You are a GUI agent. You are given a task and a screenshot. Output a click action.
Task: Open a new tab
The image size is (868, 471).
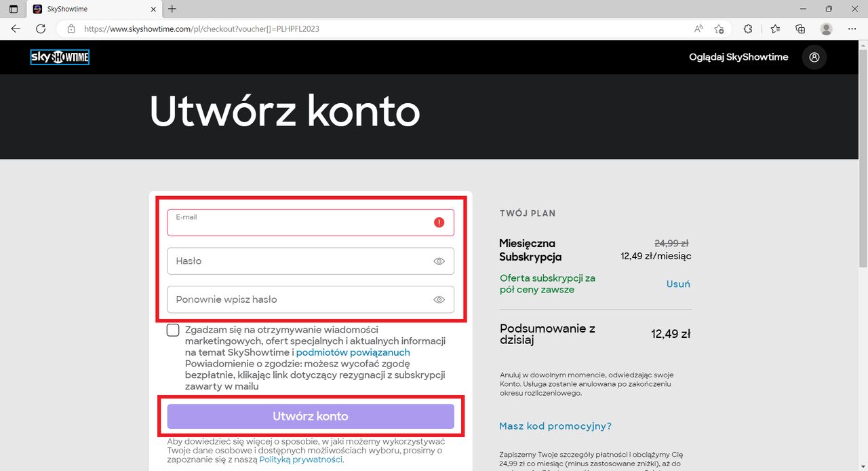[x=172, y=9]
